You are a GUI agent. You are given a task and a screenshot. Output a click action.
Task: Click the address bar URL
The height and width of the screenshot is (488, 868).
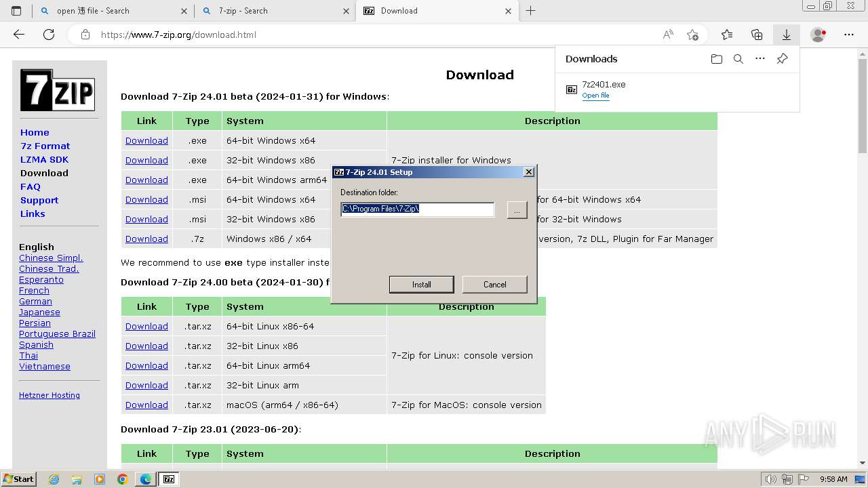click(x=179, y=35)
